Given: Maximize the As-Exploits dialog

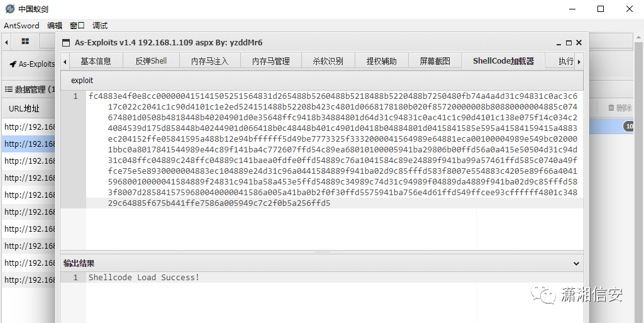Looking at the screenshot, I should pyautogui.click(x=569, y=43).
